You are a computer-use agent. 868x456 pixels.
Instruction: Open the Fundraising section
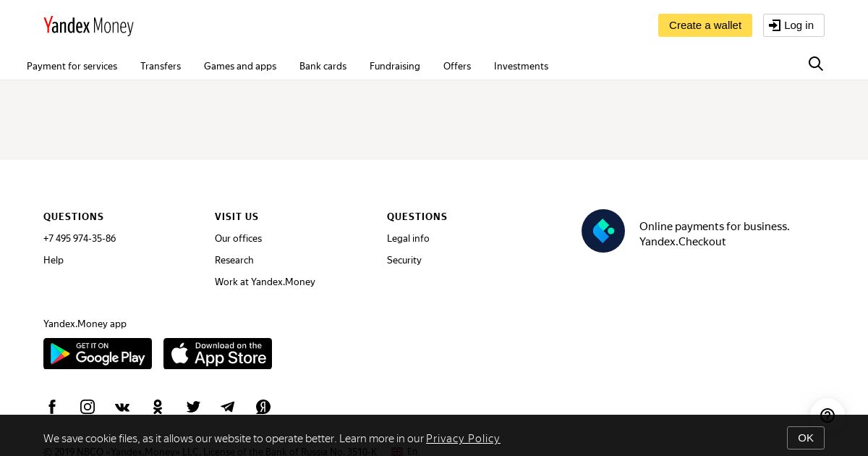coord(395,66)
